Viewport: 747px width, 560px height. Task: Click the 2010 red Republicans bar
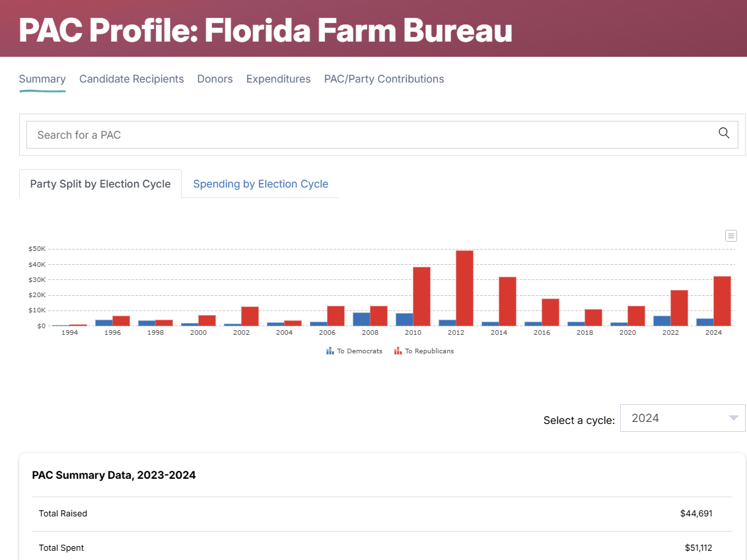(421, 296)
